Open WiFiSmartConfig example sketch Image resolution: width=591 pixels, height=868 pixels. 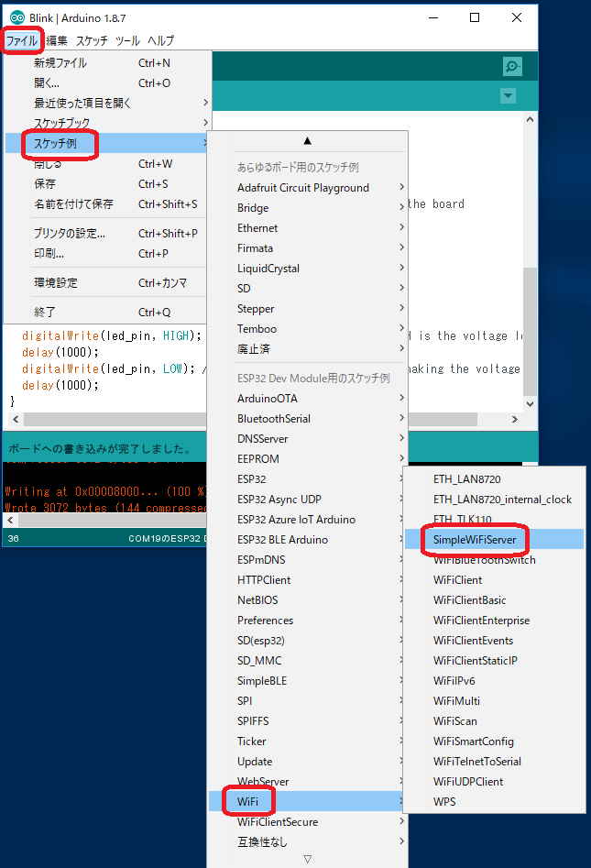click(x=494, y=742)
